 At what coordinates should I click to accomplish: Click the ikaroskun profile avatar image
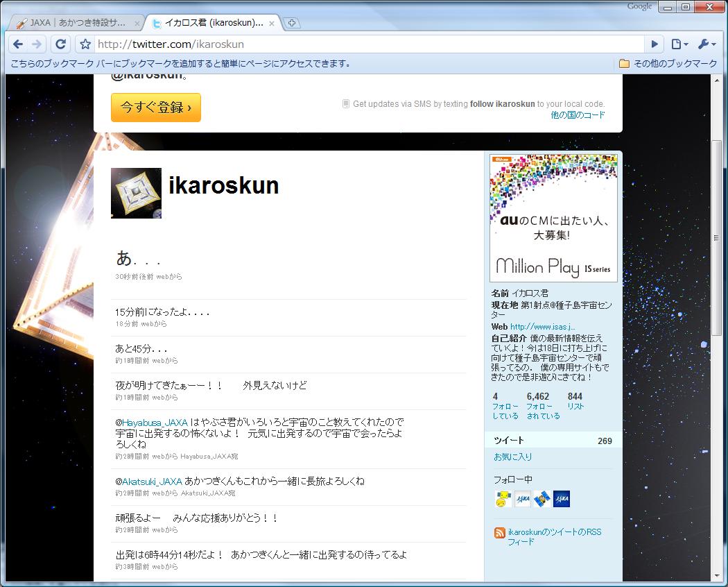[136, 193]
